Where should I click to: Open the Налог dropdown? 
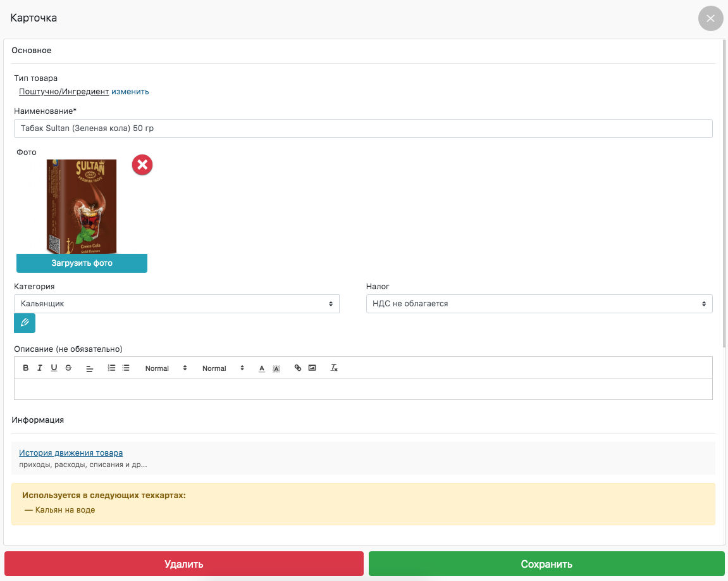[x=539, y=304]
